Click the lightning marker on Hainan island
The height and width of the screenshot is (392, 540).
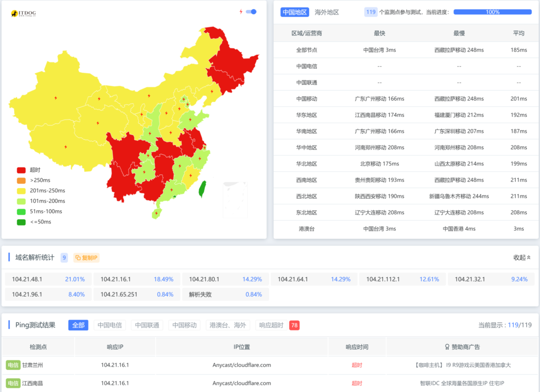[x=155, y=214]
